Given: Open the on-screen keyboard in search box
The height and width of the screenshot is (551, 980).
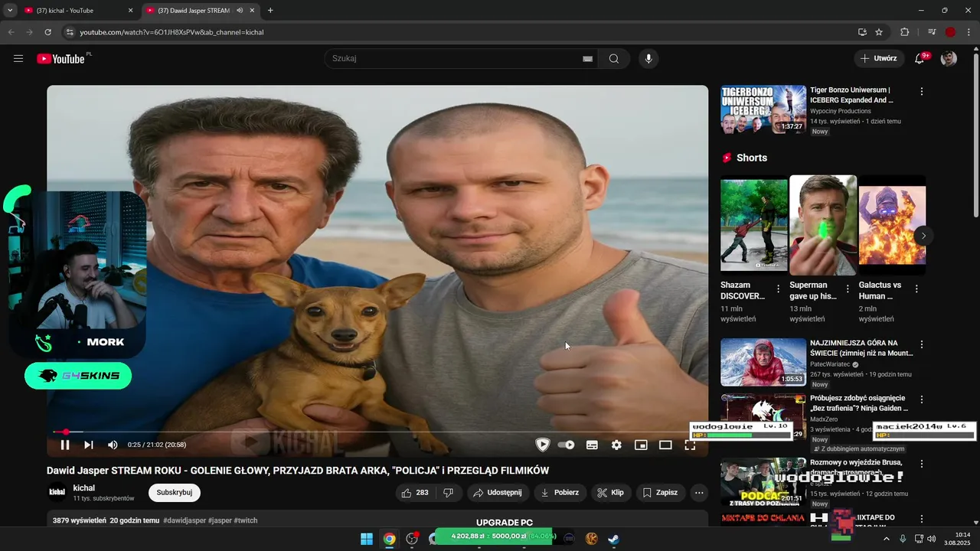Looking at the screenshot, I should [x=587, y=59].
